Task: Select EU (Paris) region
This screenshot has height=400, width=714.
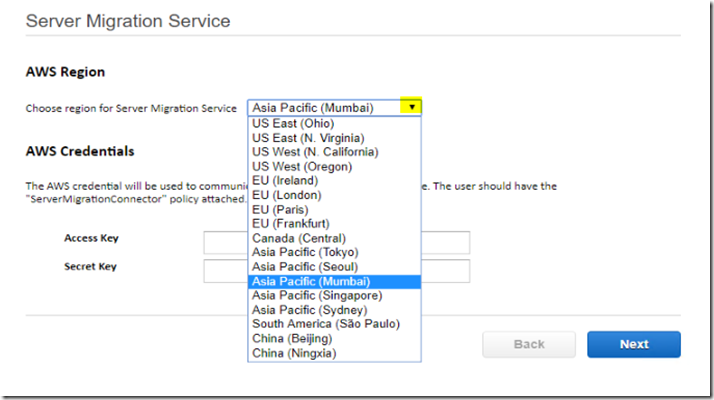Action: [334, 210]
